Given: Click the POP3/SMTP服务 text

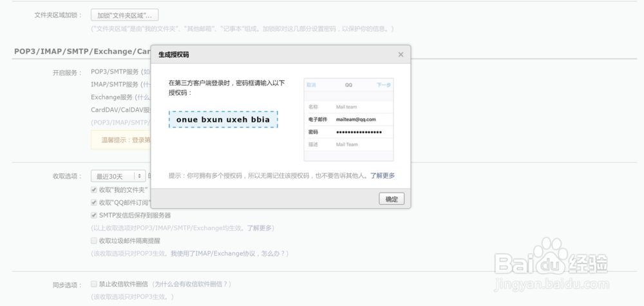Looking at the screenshot, I should pos(115,72).
